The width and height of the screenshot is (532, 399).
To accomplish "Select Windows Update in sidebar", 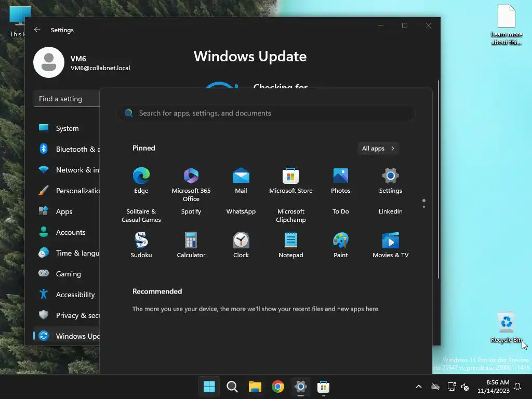I will tap(66, 336).
